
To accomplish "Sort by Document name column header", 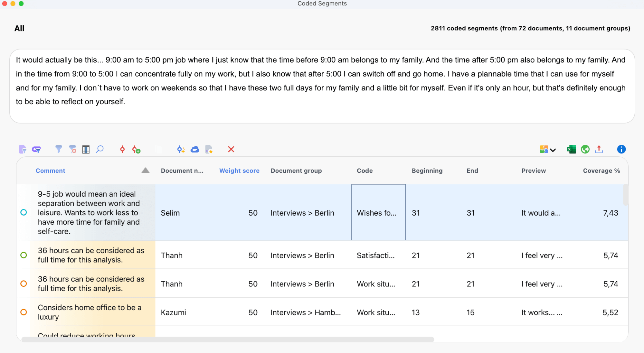I will 182,171.
